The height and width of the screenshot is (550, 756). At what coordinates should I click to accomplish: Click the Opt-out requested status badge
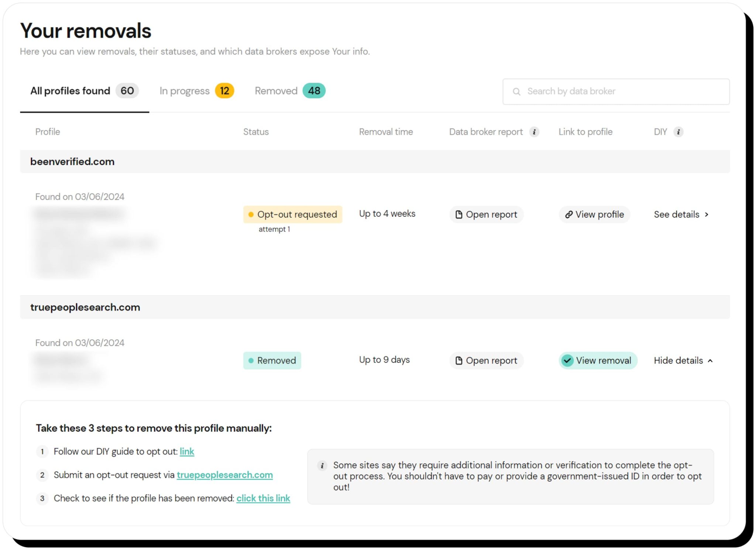click(293, 214)
